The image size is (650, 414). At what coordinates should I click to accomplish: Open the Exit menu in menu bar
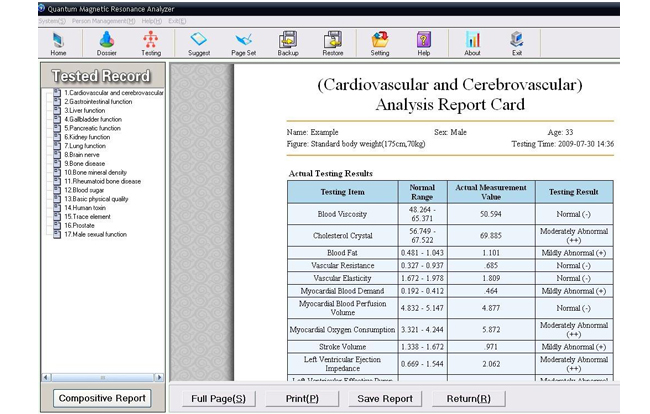point(177,21)
